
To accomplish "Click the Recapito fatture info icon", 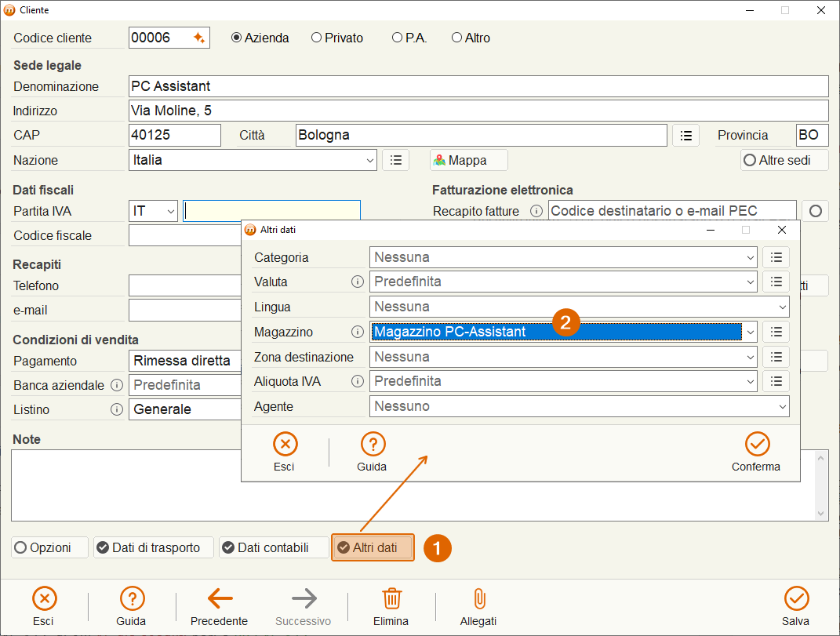I will pyautogui.click(x=536, y=211).
